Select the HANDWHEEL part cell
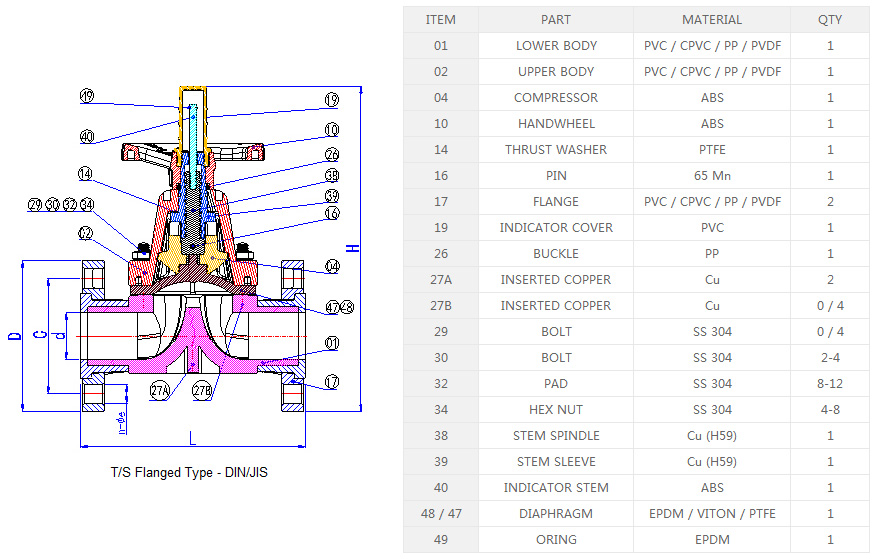The image size is (877, 559). click(x=556, y=123)
